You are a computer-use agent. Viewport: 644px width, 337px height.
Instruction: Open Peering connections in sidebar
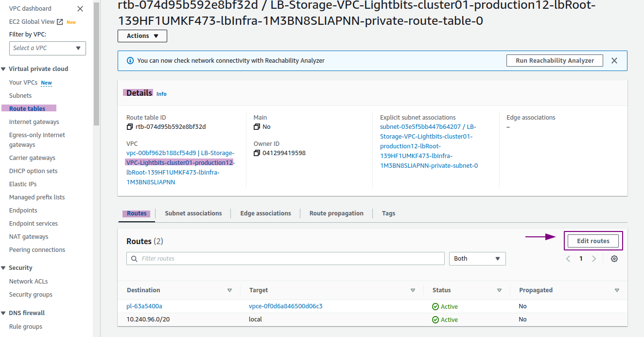pos(37,250)
